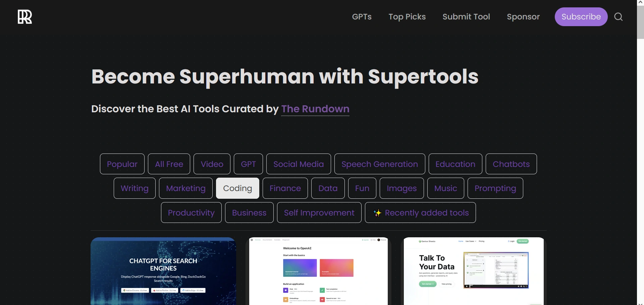Image resolution: width=644 pixels, height=305 pixels.
Task: Select the Business category
Action: click(249, 212)
